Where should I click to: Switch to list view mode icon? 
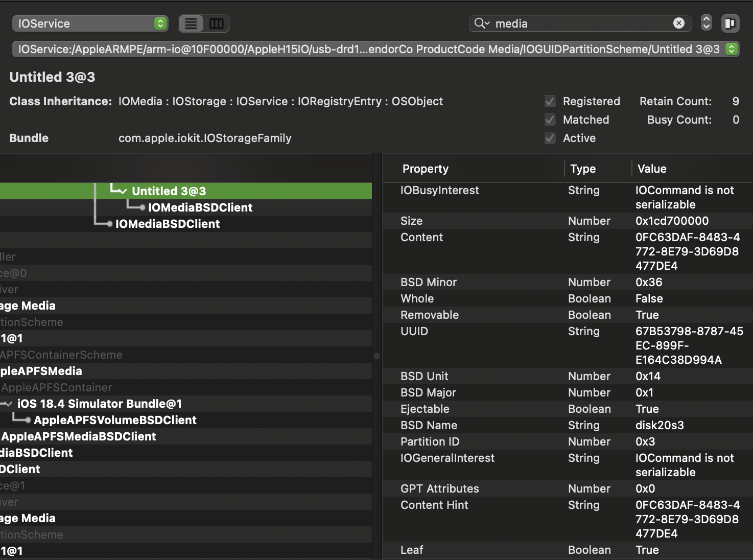(x=191, y=24)
